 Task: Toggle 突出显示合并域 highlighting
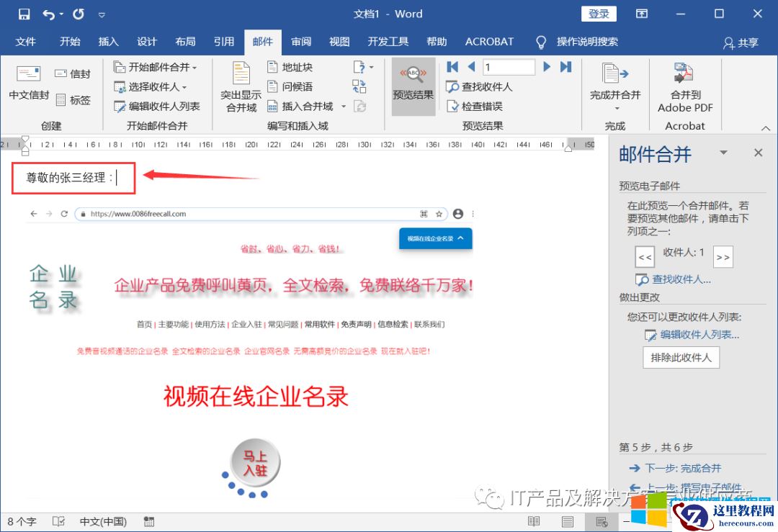[x=240, y=88]
